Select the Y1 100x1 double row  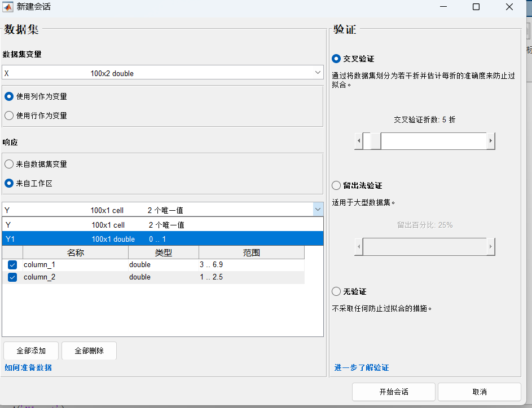pos(113,238)
